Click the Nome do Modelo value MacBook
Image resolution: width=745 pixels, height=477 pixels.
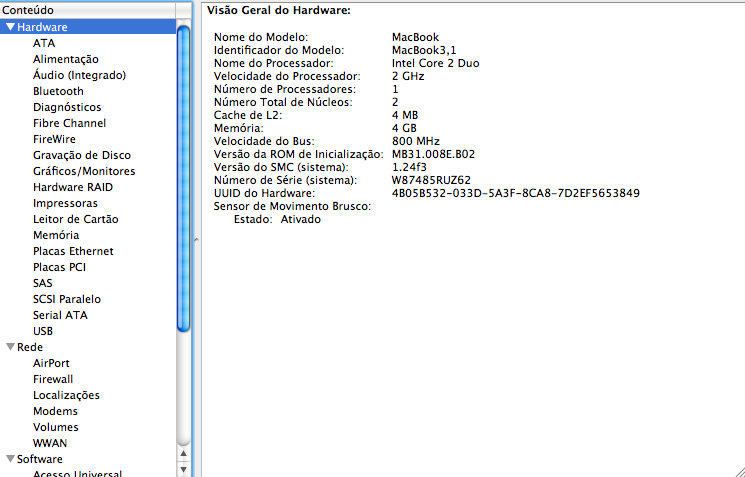pyautogui.click(x=415, y=38)
